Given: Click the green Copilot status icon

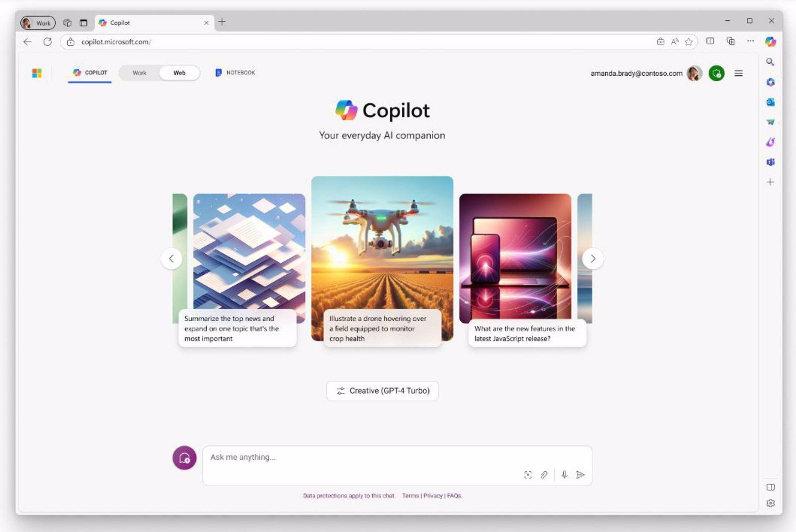Looking at the screenshot, I should coord(717,73).
